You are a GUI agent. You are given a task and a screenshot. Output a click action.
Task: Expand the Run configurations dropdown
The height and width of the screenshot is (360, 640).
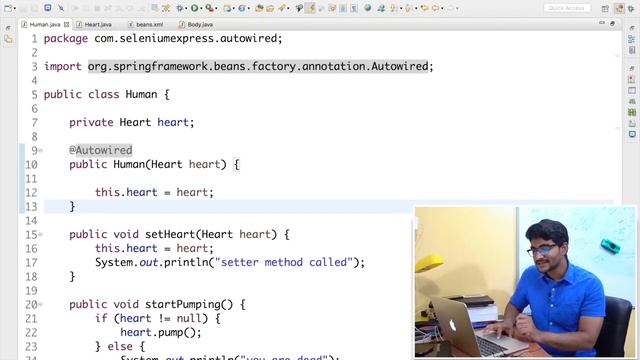(201, 8)
